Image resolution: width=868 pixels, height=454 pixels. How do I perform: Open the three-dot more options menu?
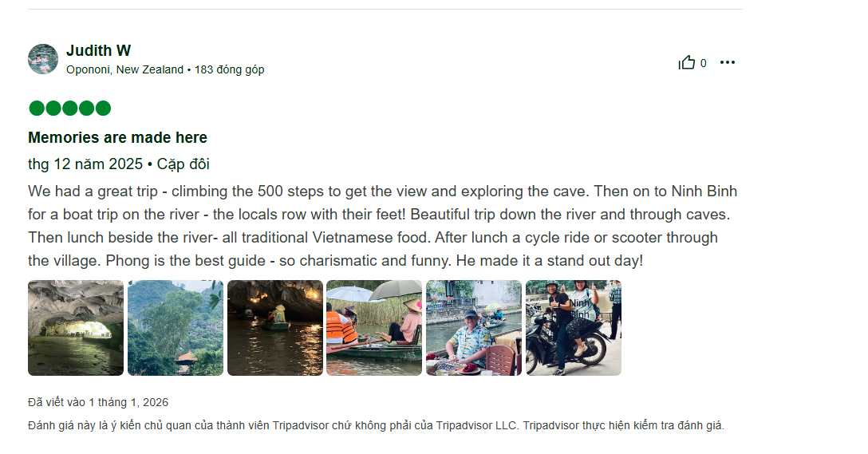pyautogui.click(x=727, y=63)
